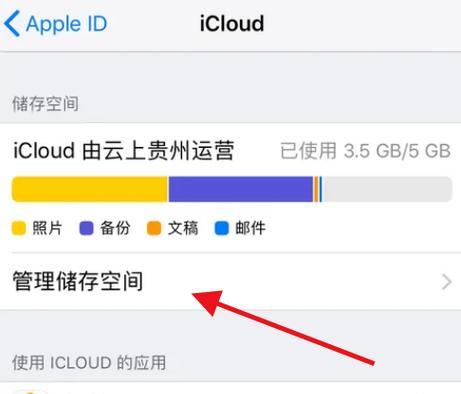
Task: Tap 已使用 3.5 GB/5 GB usage text
Action: [365, 151]
